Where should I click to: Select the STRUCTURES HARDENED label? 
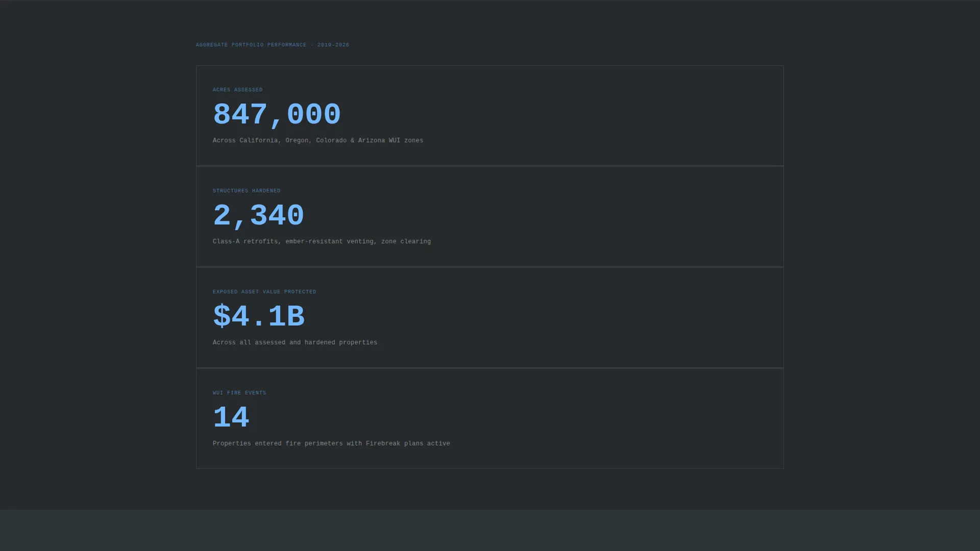247,191
